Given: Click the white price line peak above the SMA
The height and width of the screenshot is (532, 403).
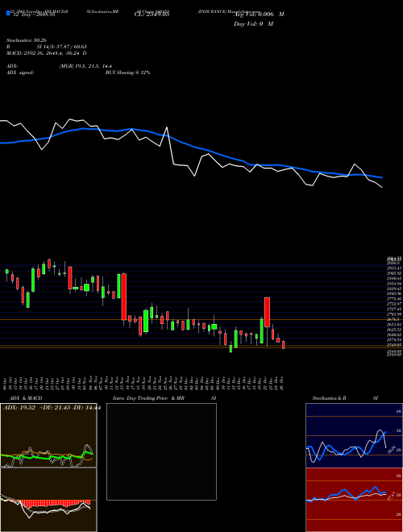Looking at the screenshot, I should click(167, 128).
